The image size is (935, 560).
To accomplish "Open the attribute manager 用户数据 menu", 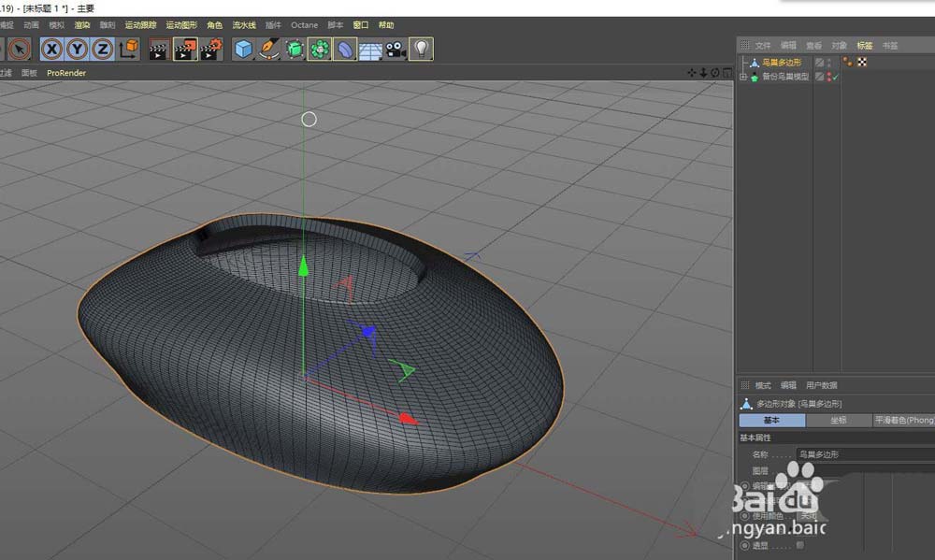I will pyautogui.click(x=822, y=385).
